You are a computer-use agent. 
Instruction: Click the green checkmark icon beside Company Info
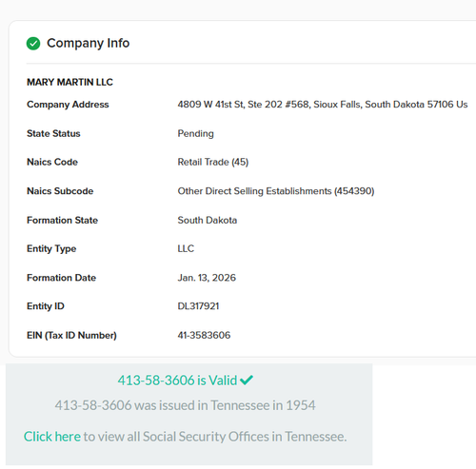click(33, 44)
